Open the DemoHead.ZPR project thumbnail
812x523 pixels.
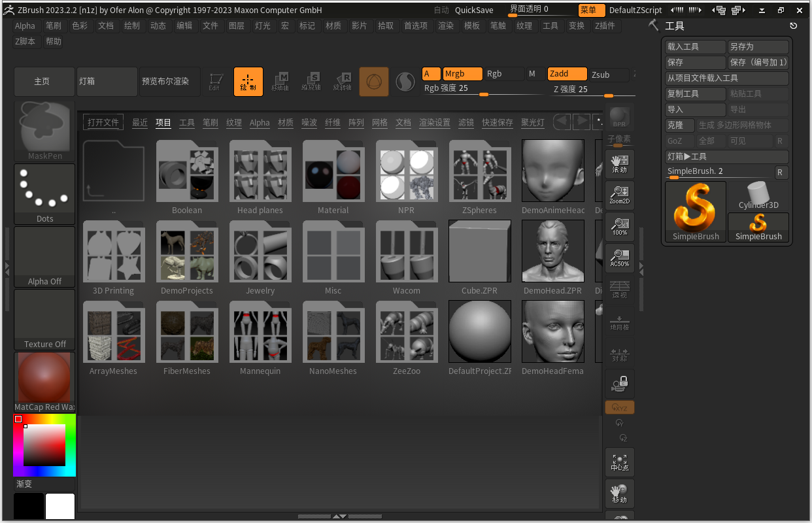[x=552, y=251]
